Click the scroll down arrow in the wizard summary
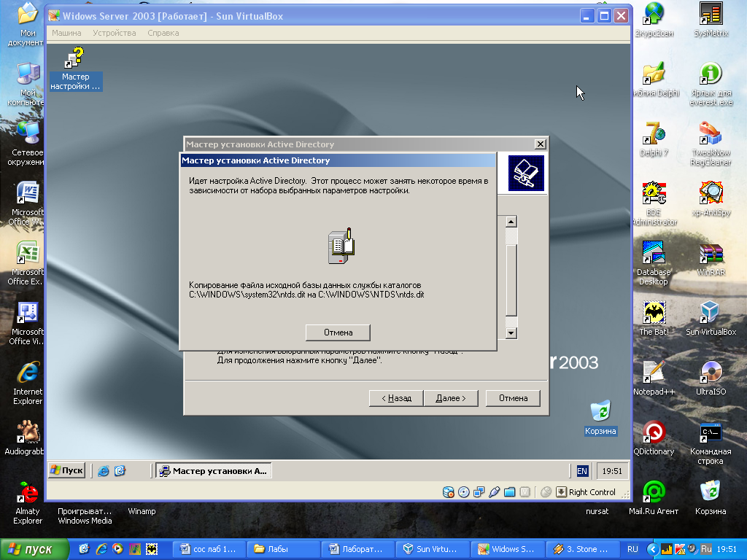This screenshot has height=560, width=747. click(x=511, y=332)
